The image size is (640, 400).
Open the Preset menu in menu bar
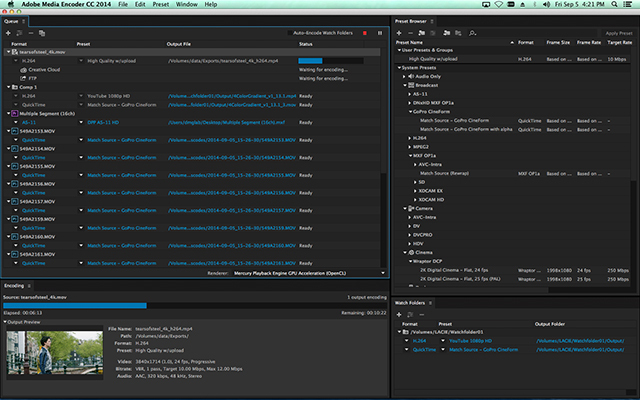(x=162, y=5)
